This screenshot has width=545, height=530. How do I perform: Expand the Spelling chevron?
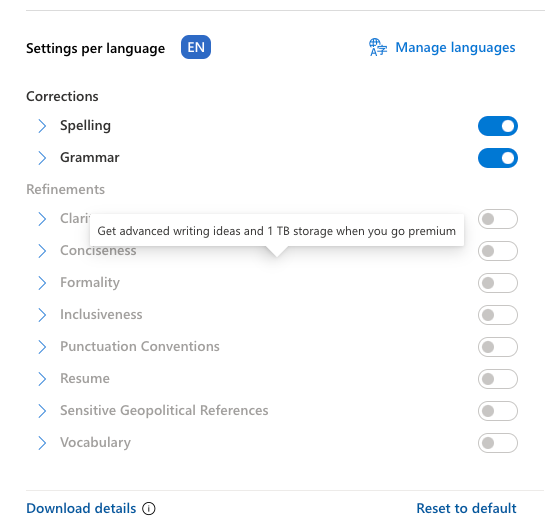(42, 126)
